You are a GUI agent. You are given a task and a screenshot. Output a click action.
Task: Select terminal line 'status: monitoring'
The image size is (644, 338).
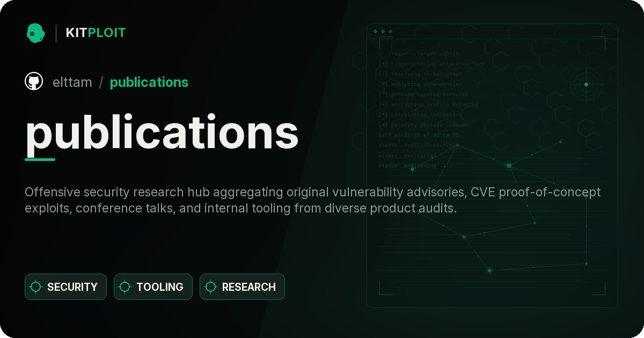(407, 166)
